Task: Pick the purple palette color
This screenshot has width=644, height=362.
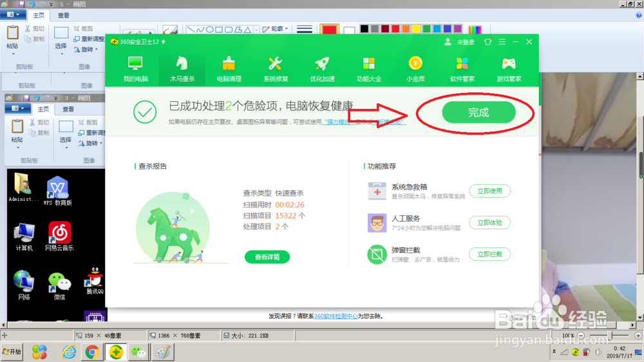Action: click(x=457, y=29)
